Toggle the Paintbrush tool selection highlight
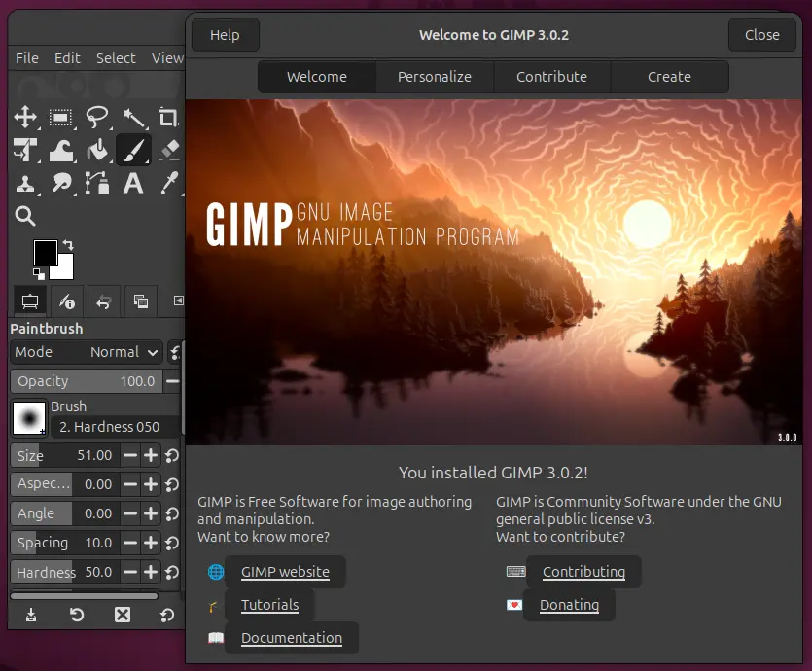This screenshot has width=812, height=671. [x=133, y=150]
